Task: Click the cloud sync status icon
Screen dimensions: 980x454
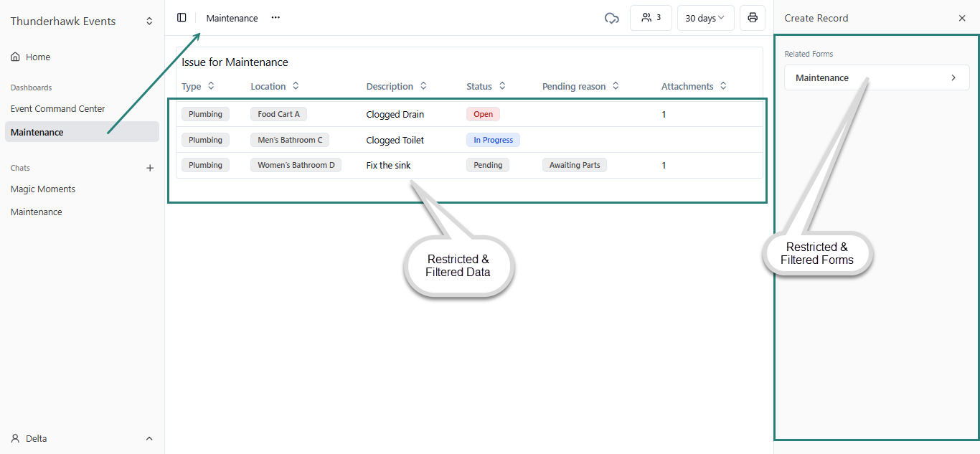Action: pyautogui.click(x=611, y=18)
